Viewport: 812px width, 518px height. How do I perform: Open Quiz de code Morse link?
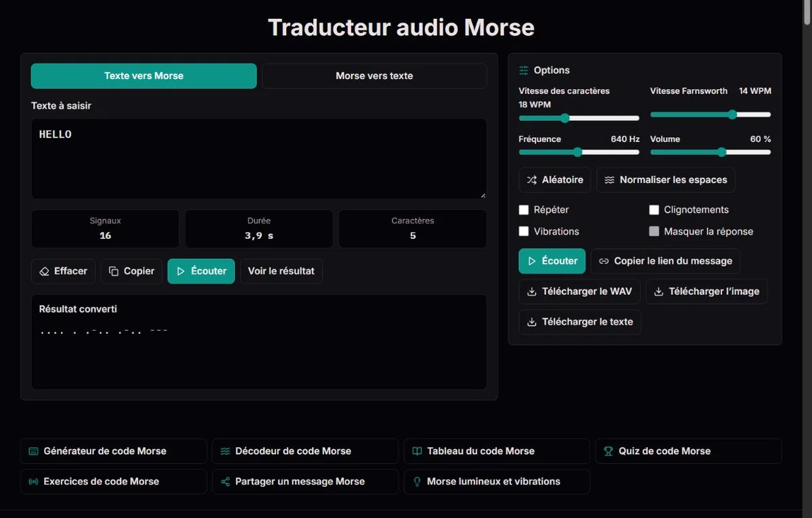688,451
